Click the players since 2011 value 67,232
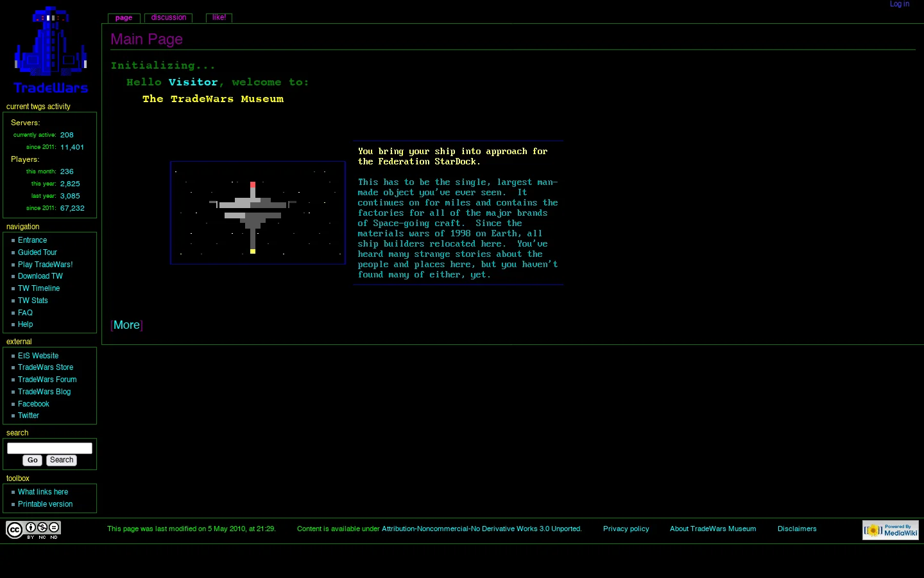The height and width of the screenshot is (578, 924). pos(73,208)
